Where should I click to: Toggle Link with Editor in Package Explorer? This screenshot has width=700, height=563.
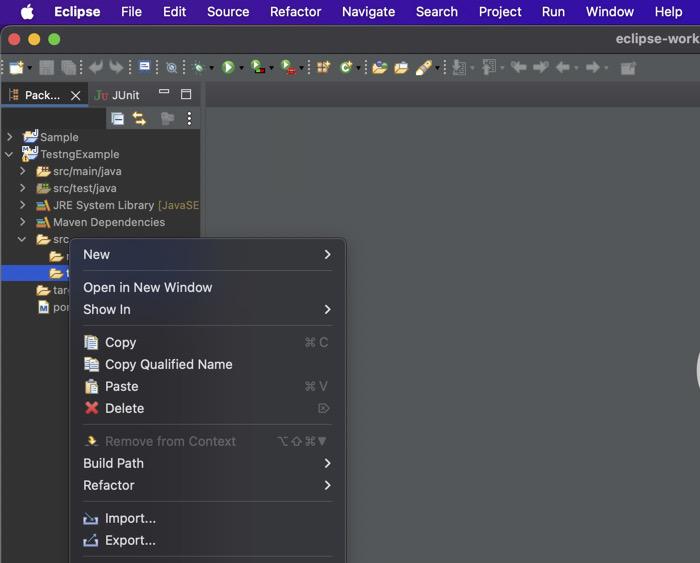pyautogui.click(x=139, y=118)
